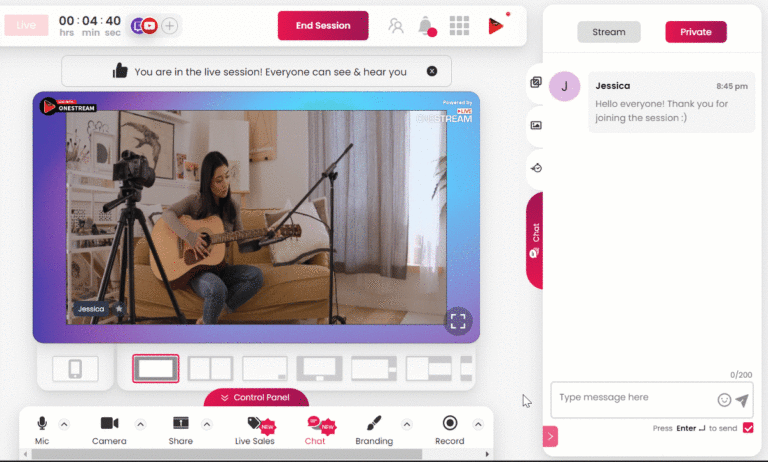The width and height of the screenshot is (768, 462).
Task: Click the YouTube destination icon
Action: pos(150,25)
